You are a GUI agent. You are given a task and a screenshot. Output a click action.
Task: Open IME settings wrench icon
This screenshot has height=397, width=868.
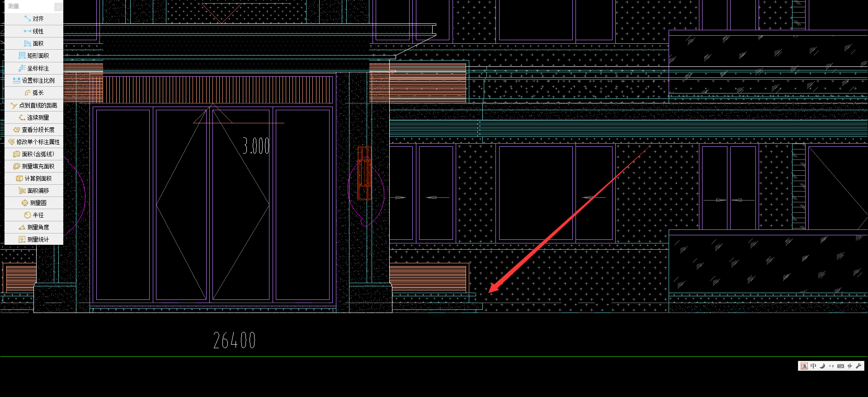point(859,366)
